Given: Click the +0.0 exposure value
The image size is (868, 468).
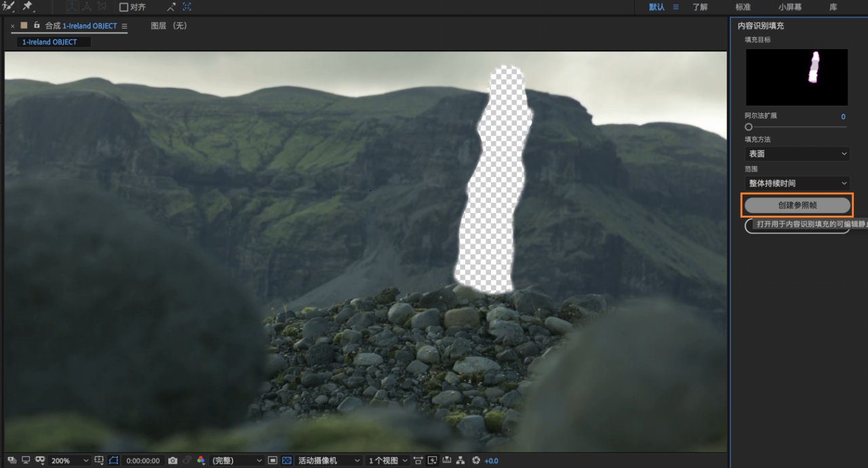Looking at the screenshot, I should tap(492, 461).
